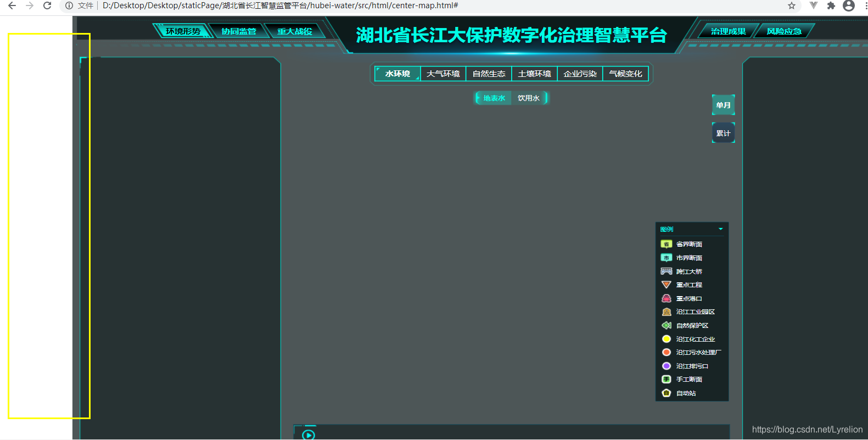Click the 重点工程 legend label
The image size is (868, 440).
point(689,285)
